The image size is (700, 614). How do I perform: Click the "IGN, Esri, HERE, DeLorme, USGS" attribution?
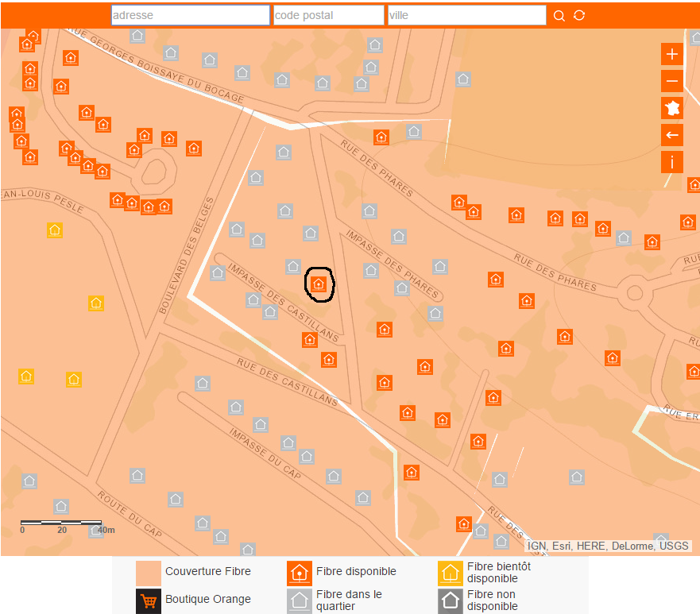[608, 546]
